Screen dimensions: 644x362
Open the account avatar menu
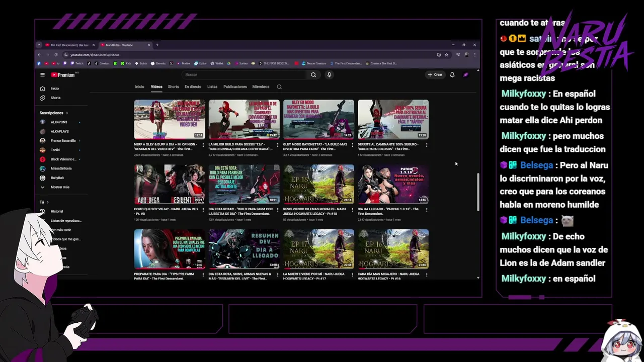(466, 75)
